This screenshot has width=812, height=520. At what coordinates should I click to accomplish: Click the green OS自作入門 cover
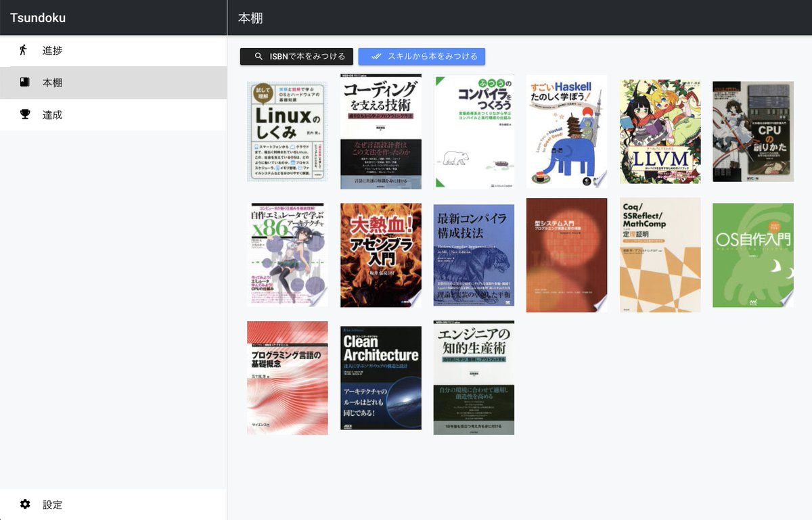752,254
